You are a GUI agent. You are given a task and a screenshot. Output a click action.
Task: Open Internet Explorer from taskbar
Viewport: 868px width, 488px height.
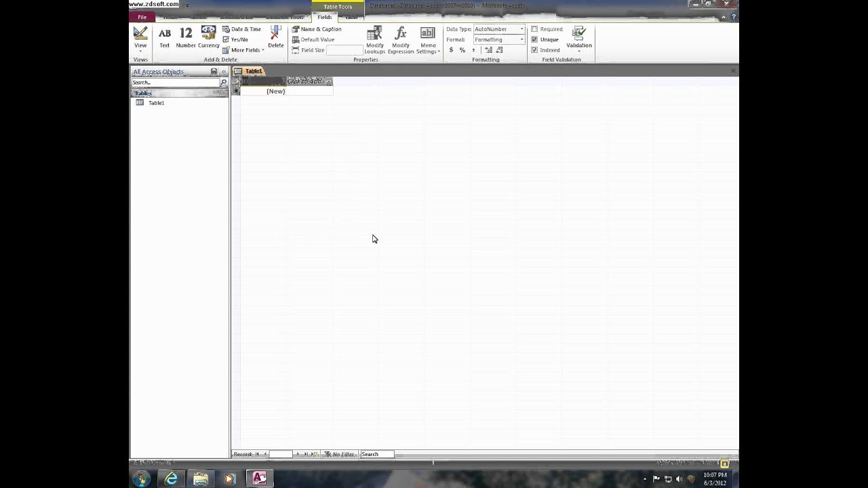pos(171,479)
